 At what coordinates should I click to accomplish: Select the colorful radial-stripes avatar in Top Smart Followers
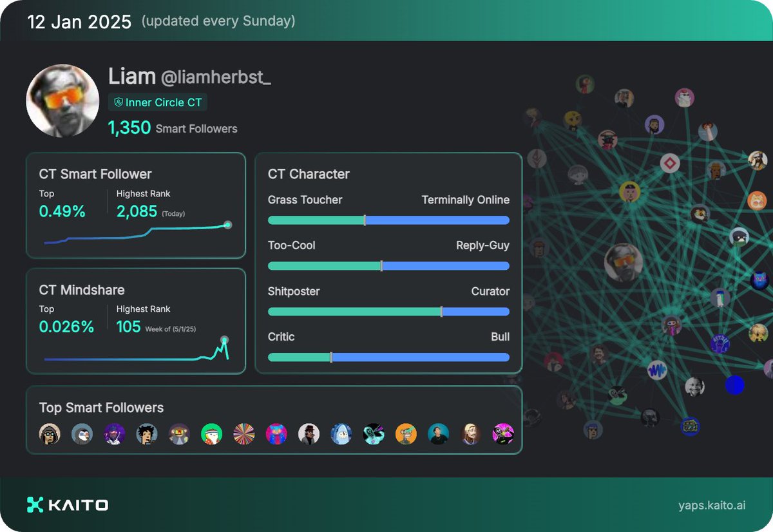pyautogui.click(x=244, y=434)
